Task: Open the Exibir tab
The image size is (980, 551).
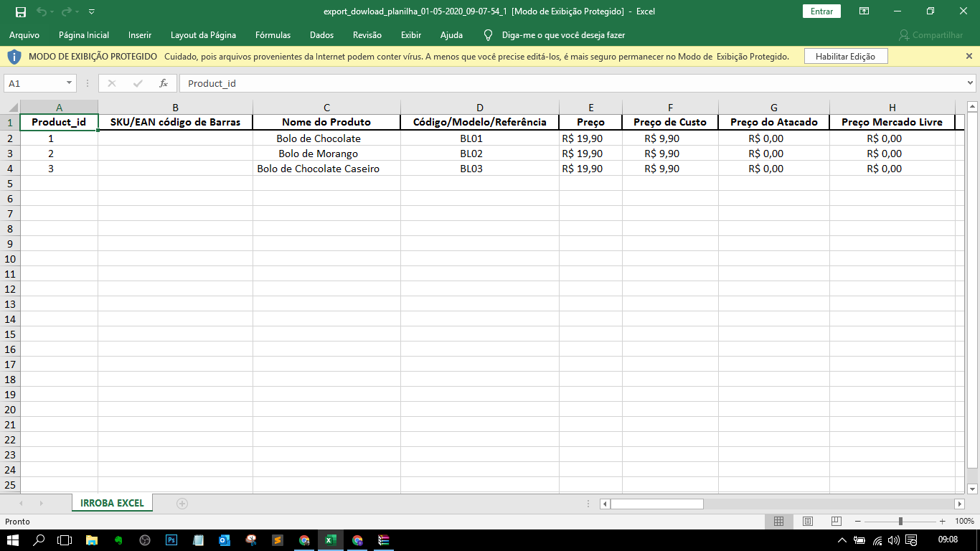Action: [x=411, y=34]
